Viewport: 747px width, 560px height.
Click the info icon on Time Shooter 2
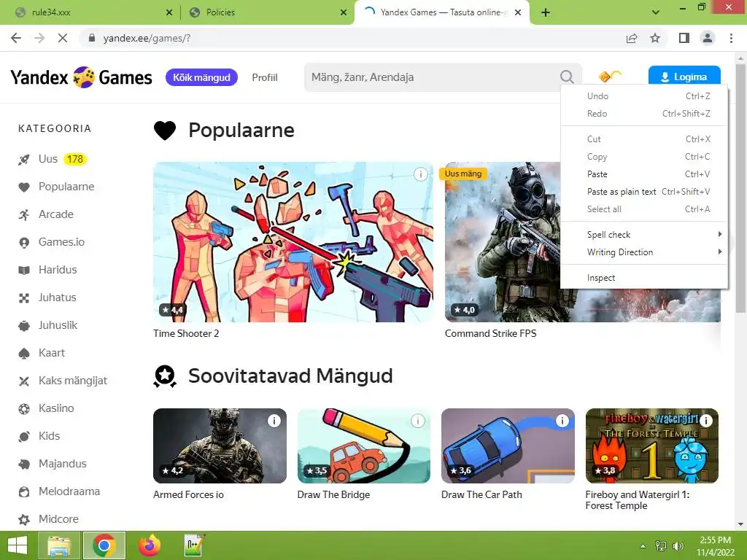421,174
